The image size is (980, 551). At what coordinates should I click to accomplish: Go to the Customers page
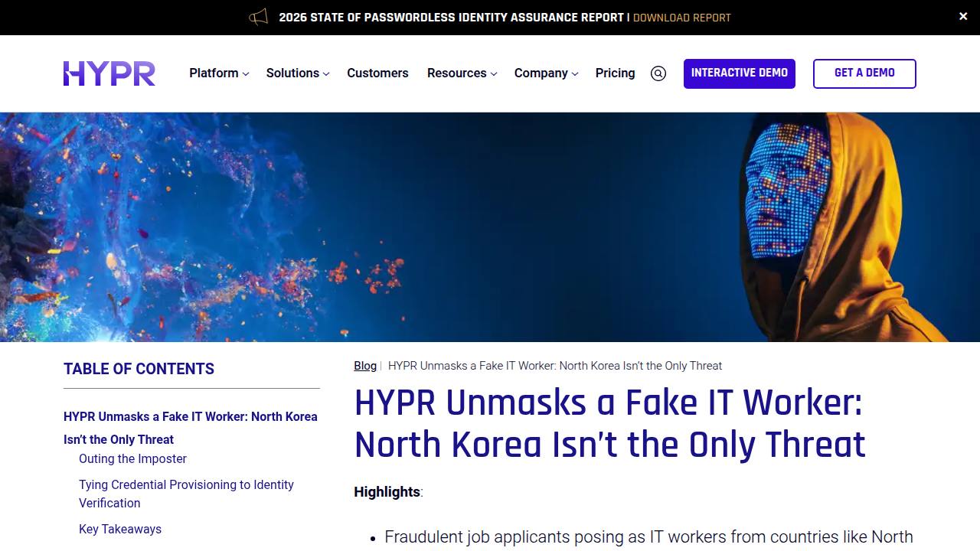(x=377, y=73)
